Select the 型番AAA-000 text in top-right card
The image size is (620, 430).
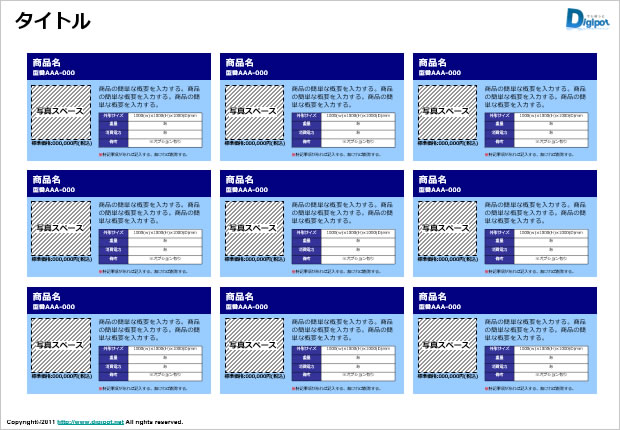441,73
